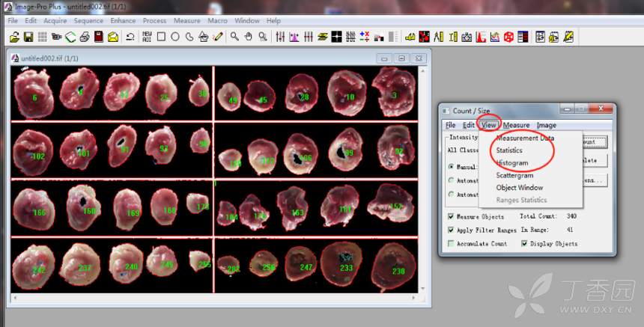Uncheck Apply Filter Ranges

coord(451,230)
